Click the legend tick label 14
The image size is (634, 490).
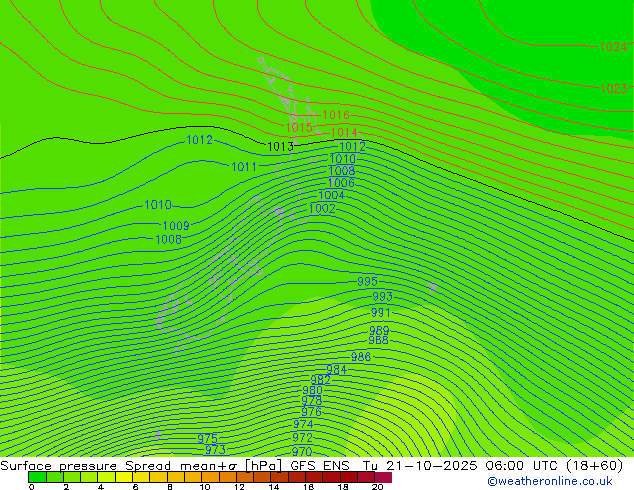274,487
